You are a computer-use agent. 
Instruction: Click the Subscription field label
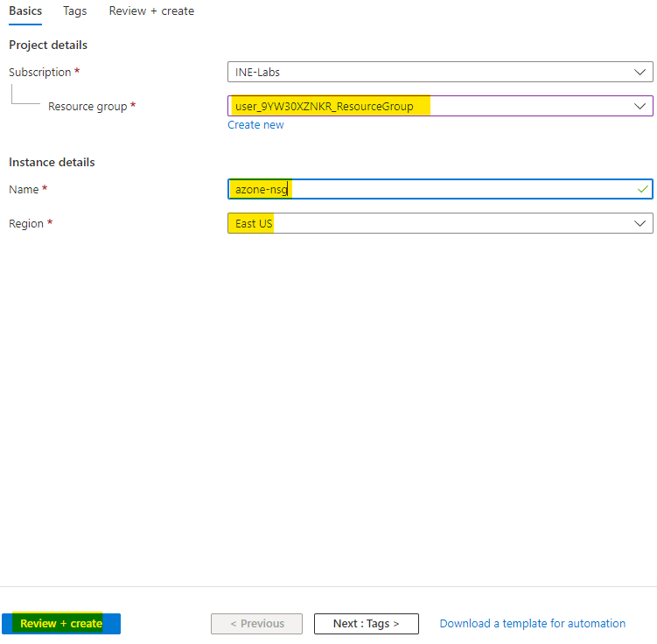[x=40, y=72]
